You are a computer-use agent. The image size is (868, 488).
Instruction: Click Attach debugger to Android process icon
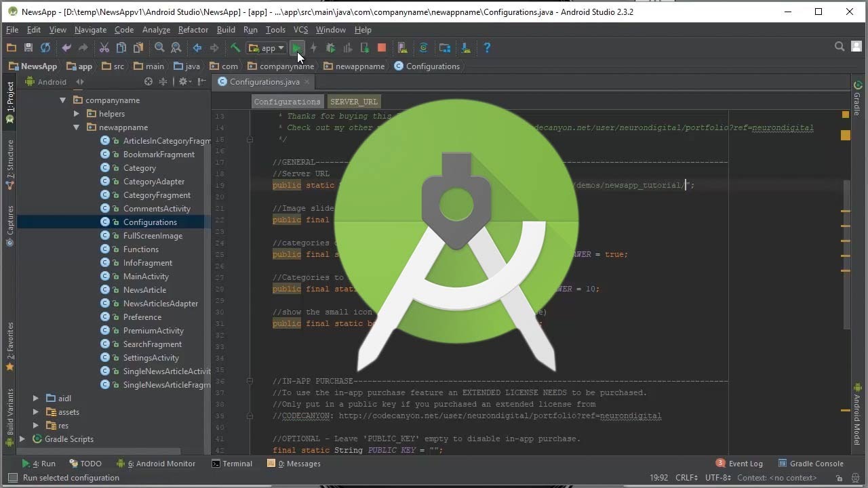tap(364, 47)
